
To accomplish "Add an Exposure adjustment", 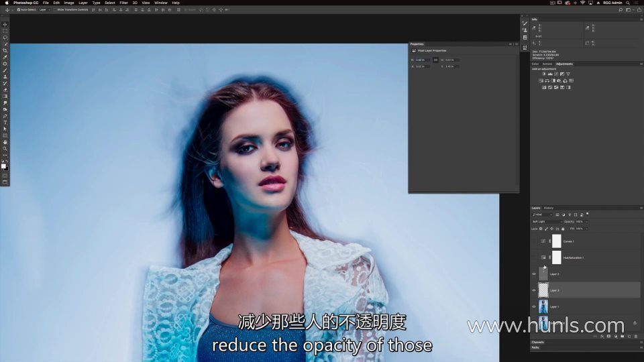I will pyautogui.click(x=562, y=74).
